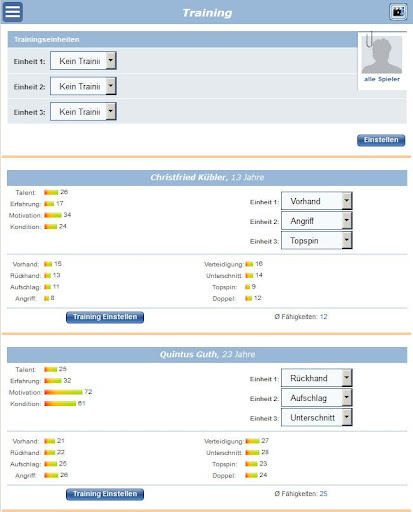Open global Einheit 1 Kein Training dropdown
This screenshot has height=512, width=413.
click(x=83, y=61)
